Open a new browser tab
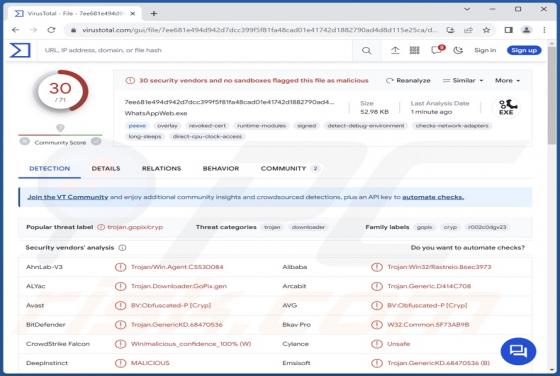 click(x=154, y=14)
